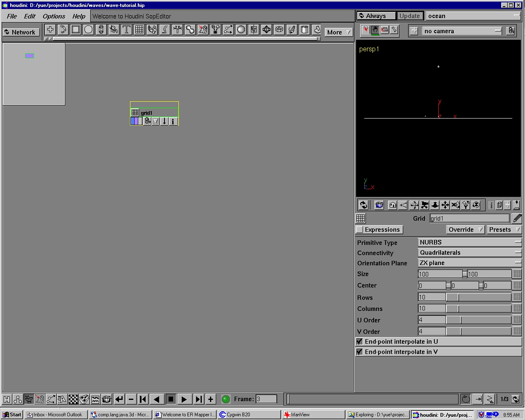Click the pencil edit icon beside grid1 name
Viewport: 525px width, 420px height.
click(517, 218)
